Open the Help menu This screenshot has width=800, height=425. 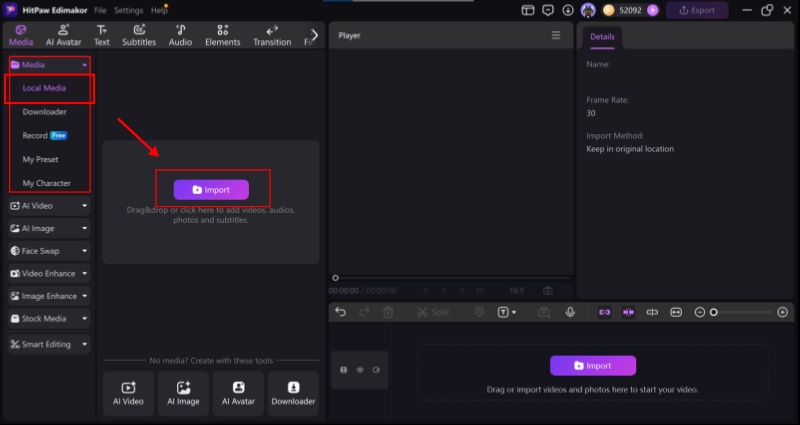[x=159, y=10]
